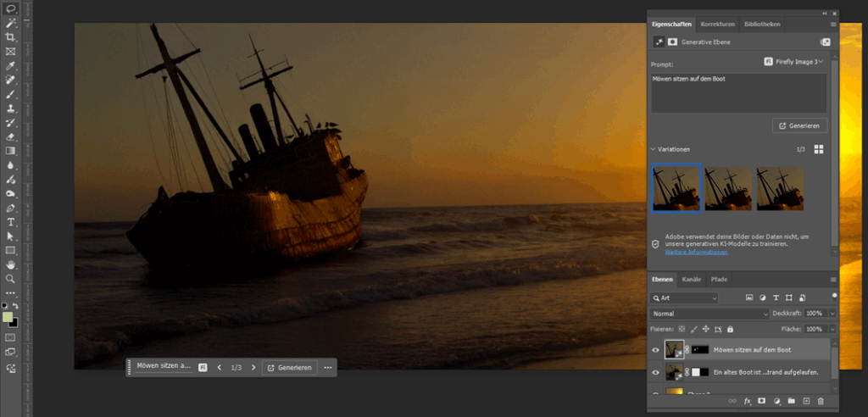Click the link layers icon
Image resolution: width=868 pixels, height=417 pixels.
coord(732,401)
